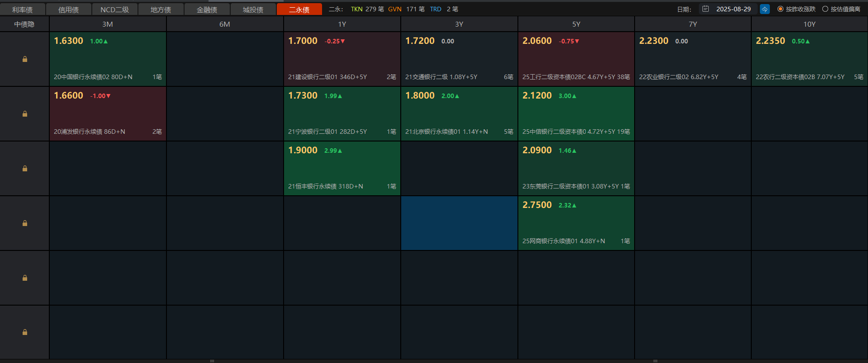The width and height of the screenshot is (868, 363).
Task: Open 21恒丰银行永续债 card at 1.9000
Action: [x=342, y=169]
